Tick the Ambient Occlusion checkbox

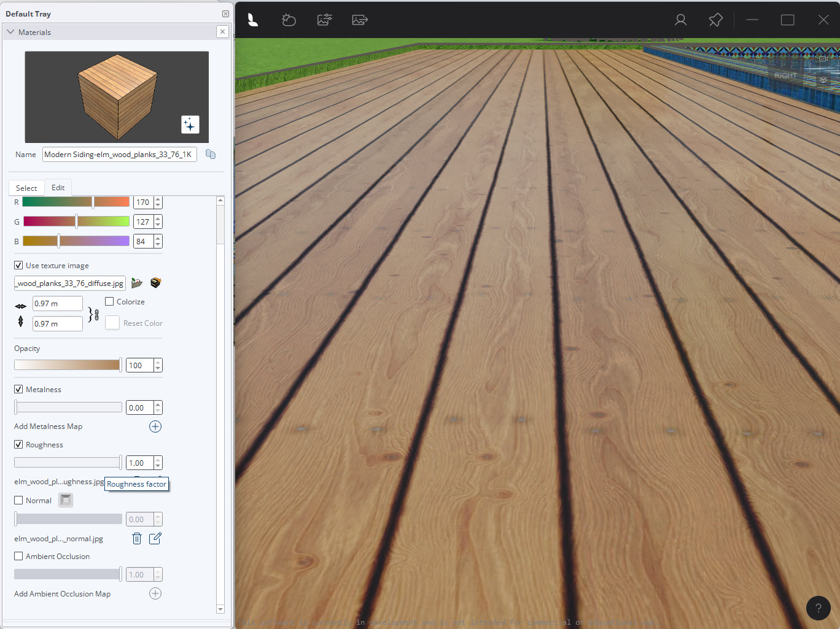pyautogui.click(x=18, y=556)
